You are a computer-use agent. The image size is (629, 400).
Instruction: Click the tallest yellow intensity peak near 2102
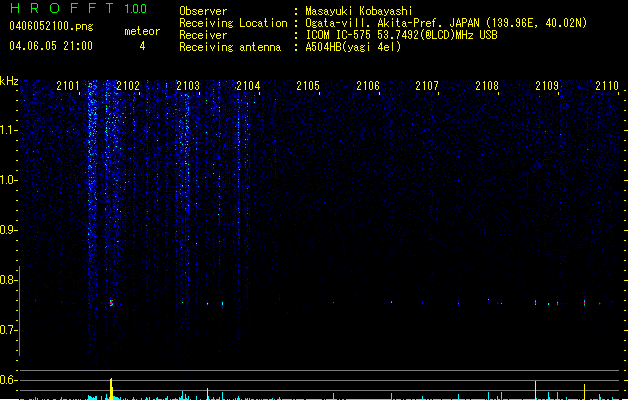pyautogui.click(x=112, y=389)
